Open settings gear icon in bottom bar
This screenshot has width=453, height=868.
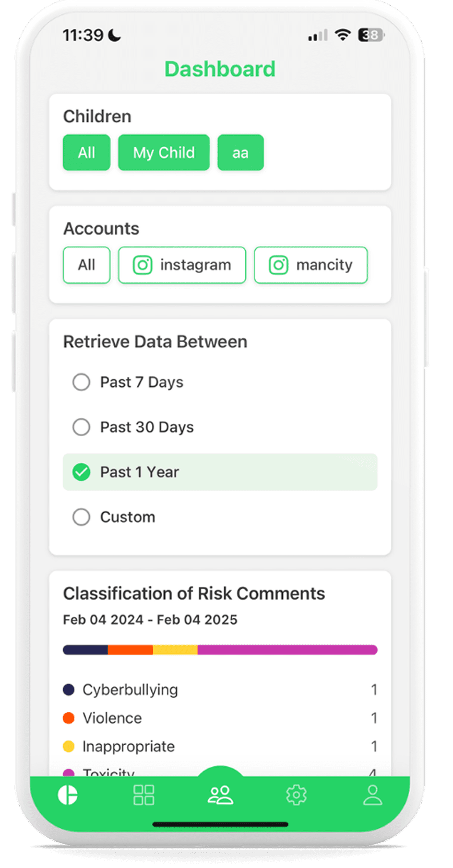pos(296,795)
